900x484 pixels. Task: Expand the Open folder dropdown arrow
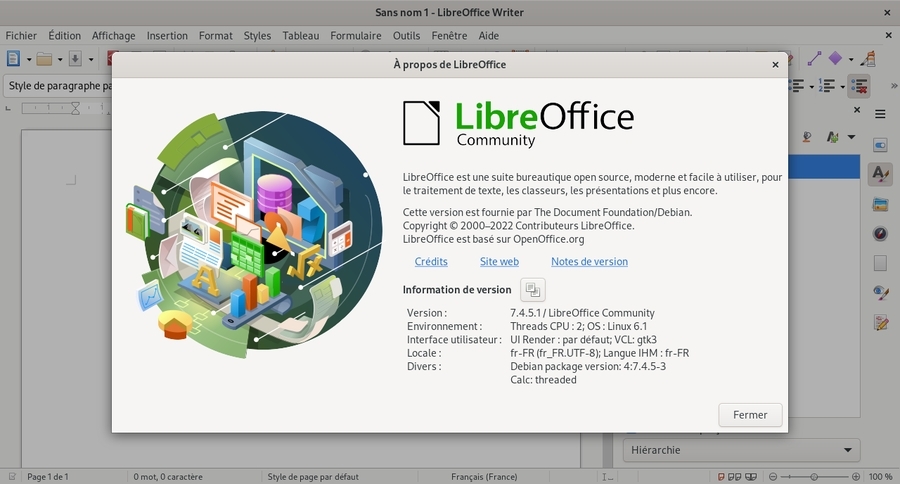[60, 59]
